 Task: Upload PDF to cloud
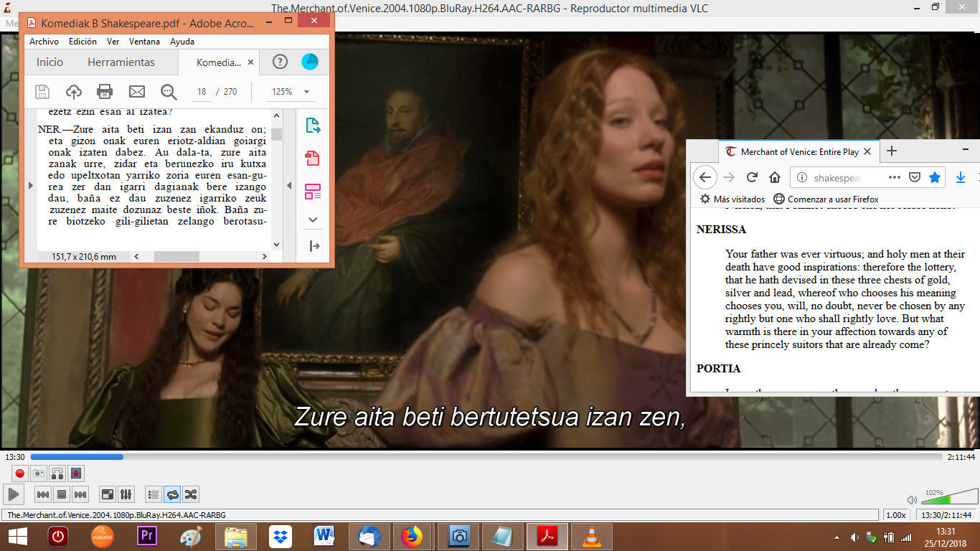click(73, 91)
